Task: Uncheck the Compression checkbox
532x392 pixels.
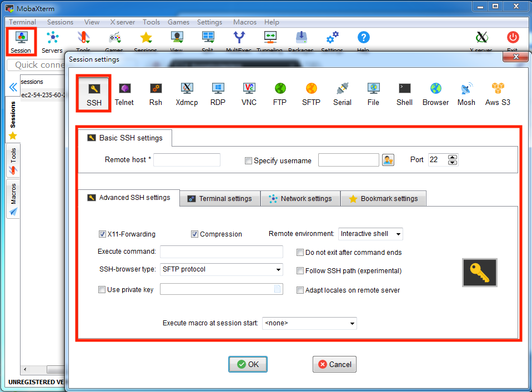Action: click(x=194, y=234)
